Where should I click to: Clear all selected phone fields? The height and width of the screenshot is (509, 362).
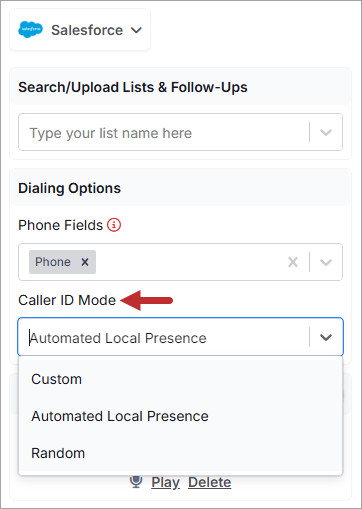coord(293,262)
